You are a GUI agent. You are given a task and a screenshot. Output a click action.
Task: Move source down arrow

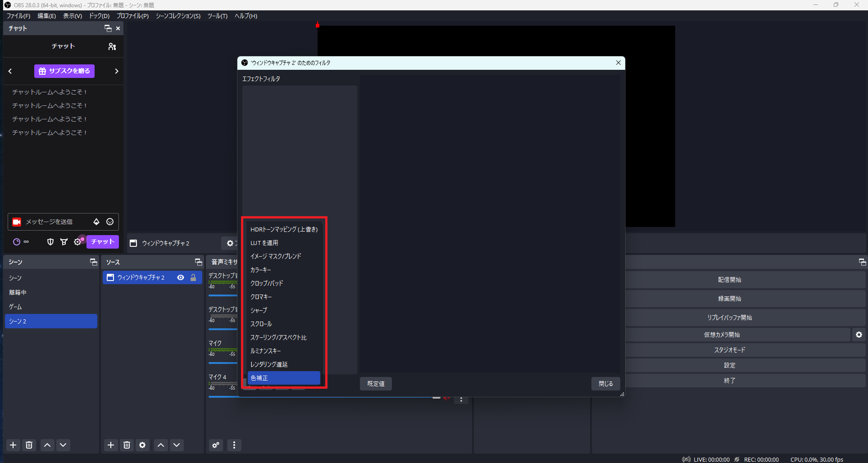[177, 445]
